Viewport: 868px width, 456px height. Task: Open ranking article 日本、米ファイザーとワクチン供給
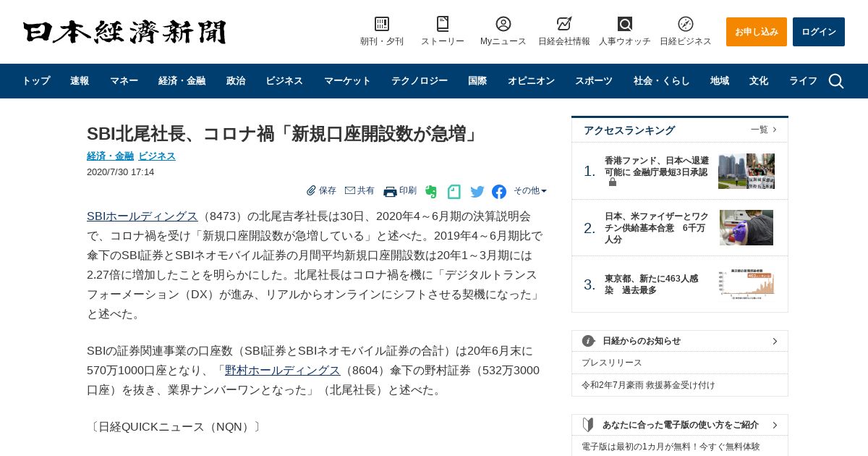point(657,227)
